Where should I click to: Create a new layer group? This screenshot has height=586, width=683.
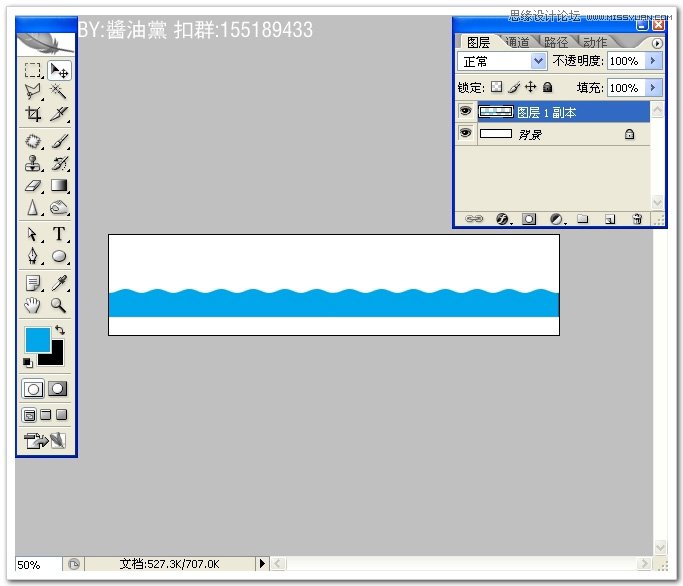coord(582,219)
